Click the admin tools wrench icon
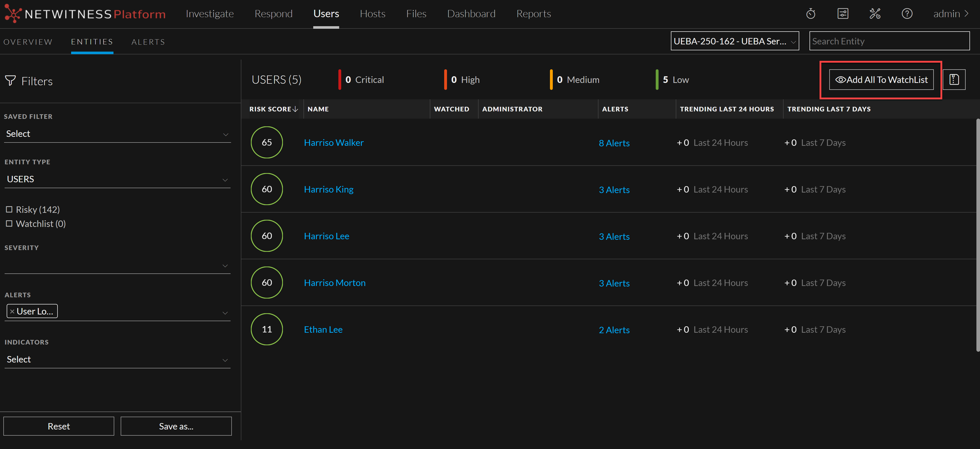Image resolution: width=980 pixels, height=449 pixels. 875,14
